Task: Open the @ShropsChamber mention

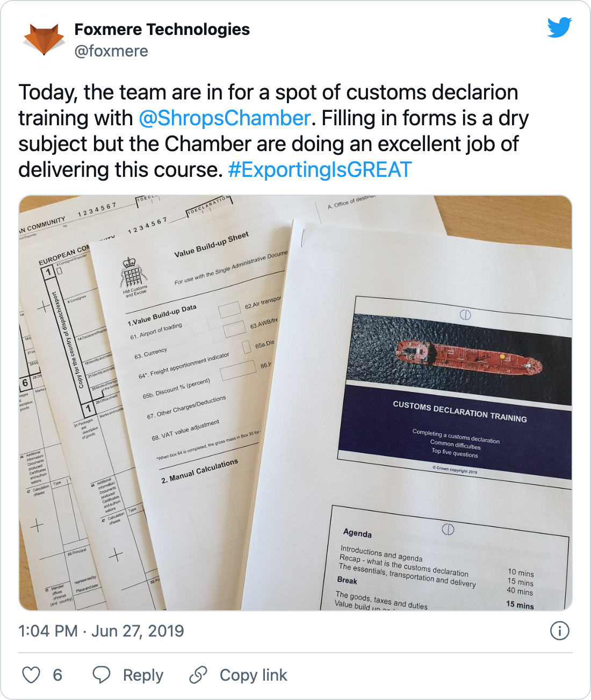Action: 225,118
